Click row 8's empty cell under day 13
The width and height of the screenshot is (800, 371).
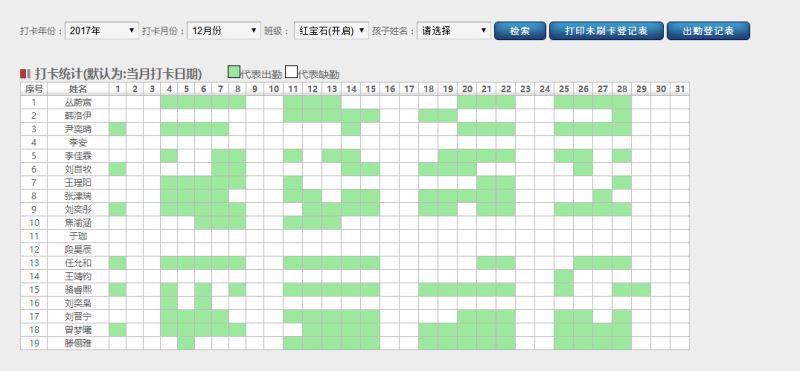[x=332, y=196]
